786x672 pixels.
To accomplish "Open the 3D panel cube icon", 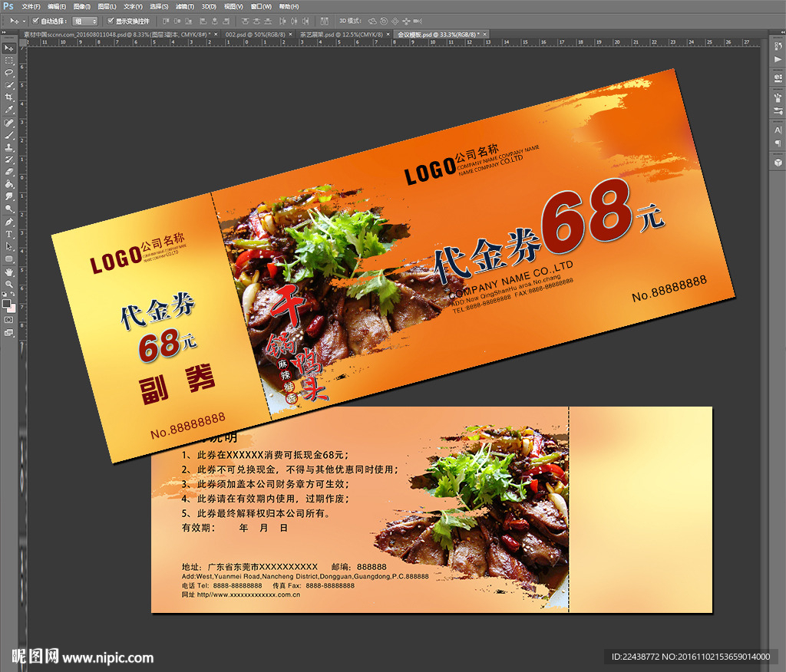I will (x=778, y=163).
